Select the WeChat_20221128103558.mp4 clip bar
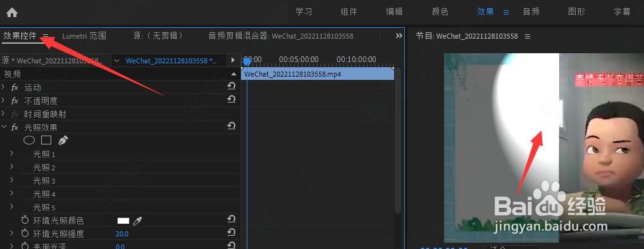Viewport: 644px width, 249px height. tap(318, 74)
